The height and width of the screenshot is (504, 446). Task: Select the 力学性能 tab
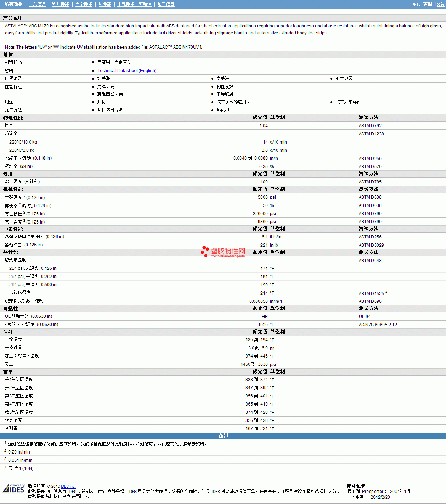[x=84, y=4]
